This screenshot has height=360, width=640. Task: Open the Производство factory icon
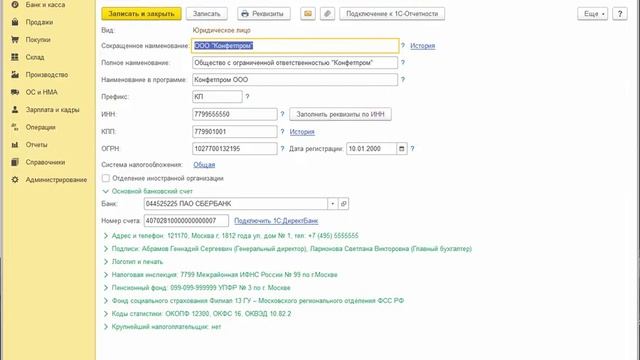coord(15,75)
